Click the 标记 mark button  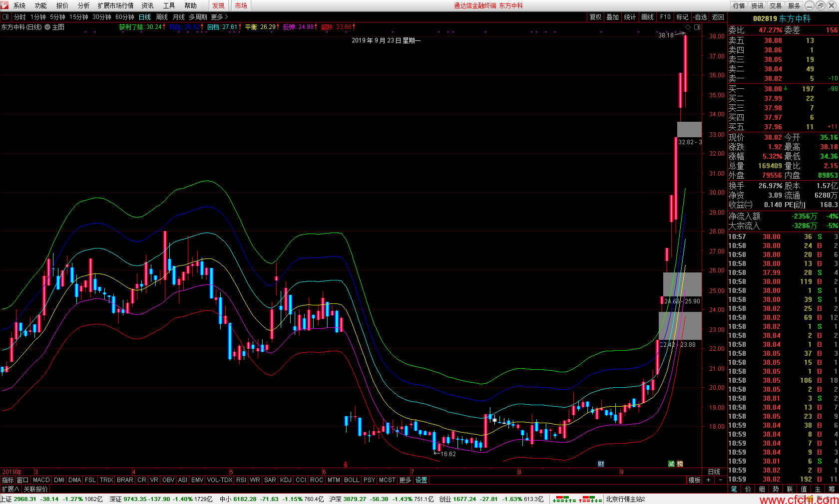point(683,17)
